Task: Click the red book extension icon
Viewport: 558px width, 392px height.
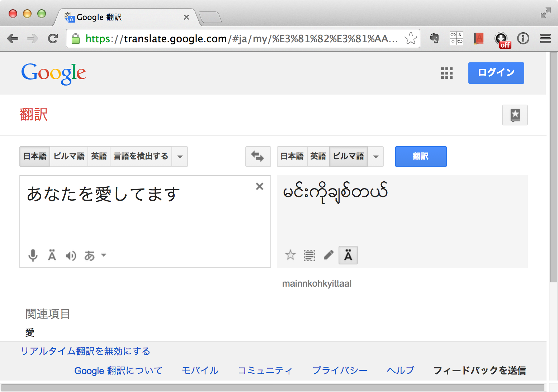Action: (479, 38)
